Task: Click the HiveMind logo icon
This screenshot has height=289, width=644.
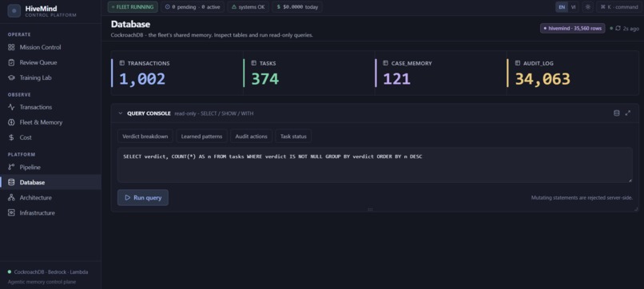Action: click(14, 11)
